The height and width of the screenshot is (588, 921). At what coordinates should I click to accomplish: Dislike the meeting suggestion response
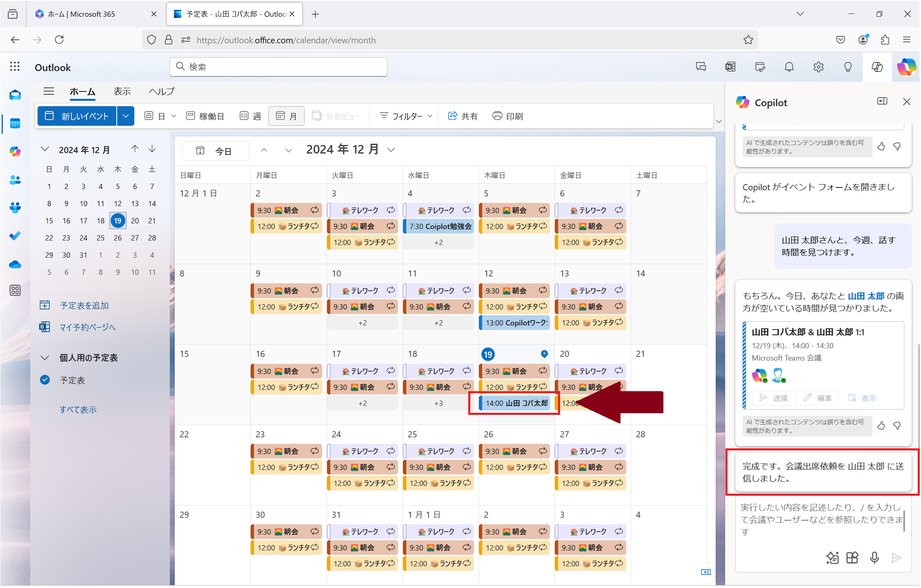tap(897, 426)
